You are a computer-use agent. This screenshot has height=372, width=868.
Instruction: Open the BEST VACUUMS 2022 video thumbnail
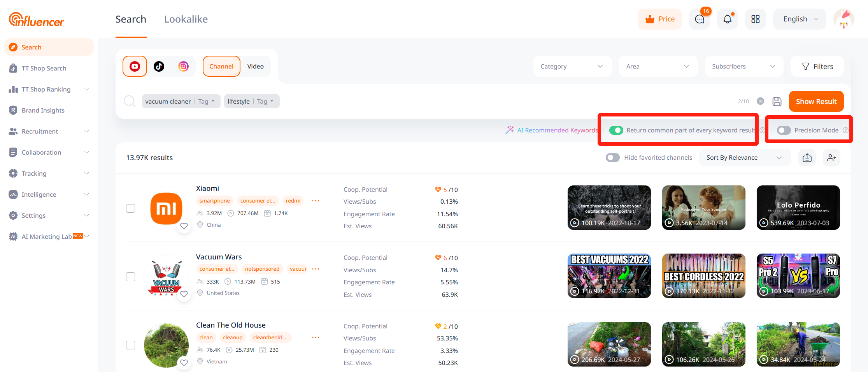[609, 276]
